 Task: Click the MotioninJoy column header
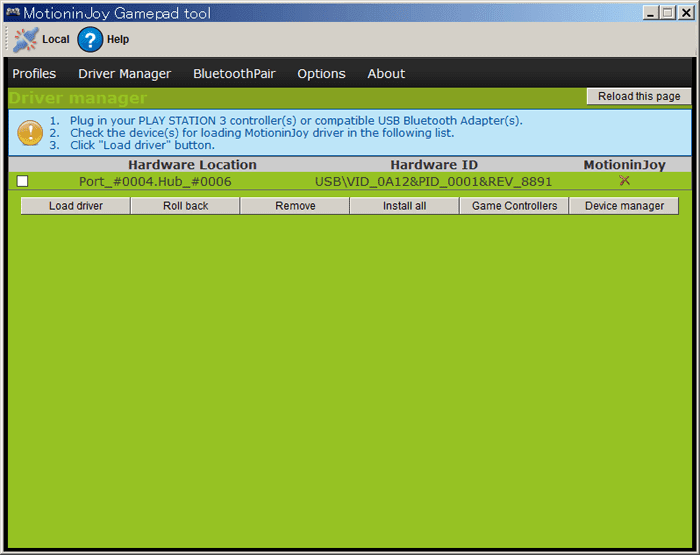point(625,165)
